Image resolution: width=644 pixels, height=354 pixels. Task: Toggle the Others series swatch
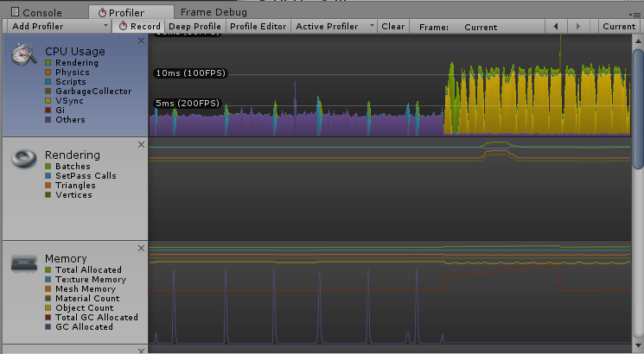48,120
